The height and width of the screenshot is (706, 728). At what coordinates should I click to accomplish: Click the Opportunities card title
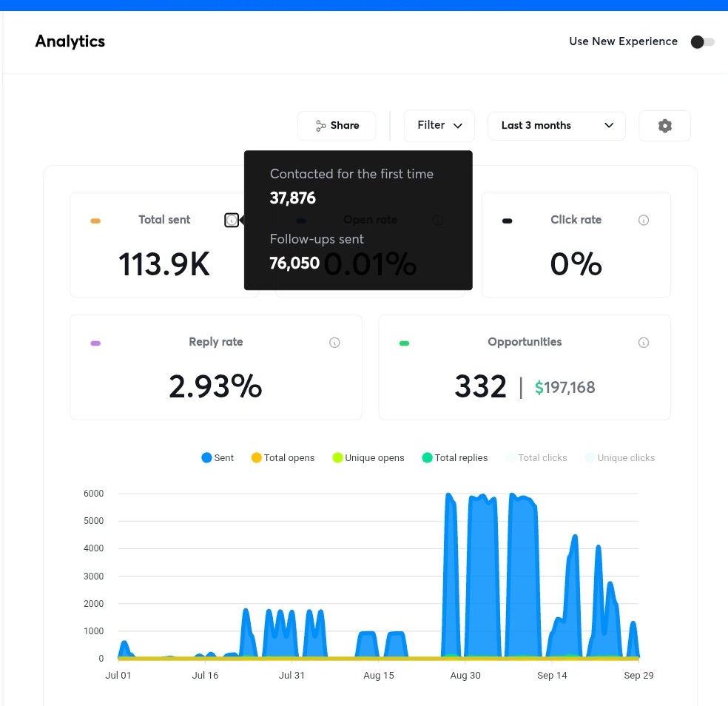[525, 342]
